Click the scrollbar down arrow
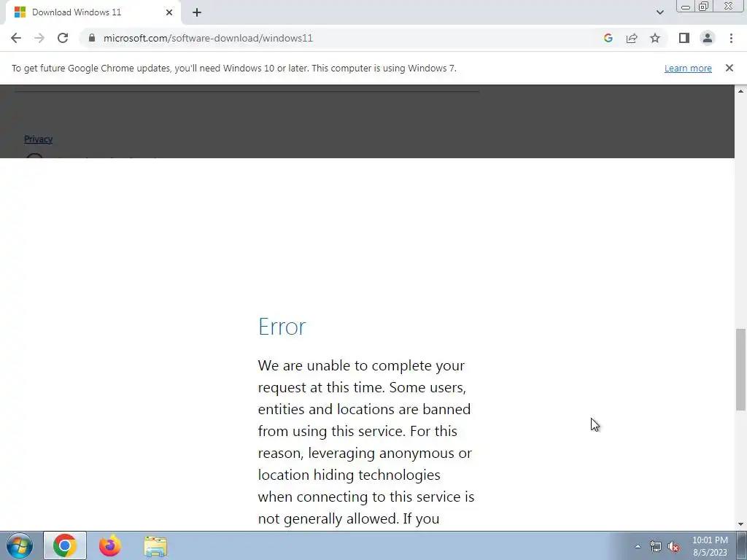Viewport: 747px width, 560px height. 741,525
